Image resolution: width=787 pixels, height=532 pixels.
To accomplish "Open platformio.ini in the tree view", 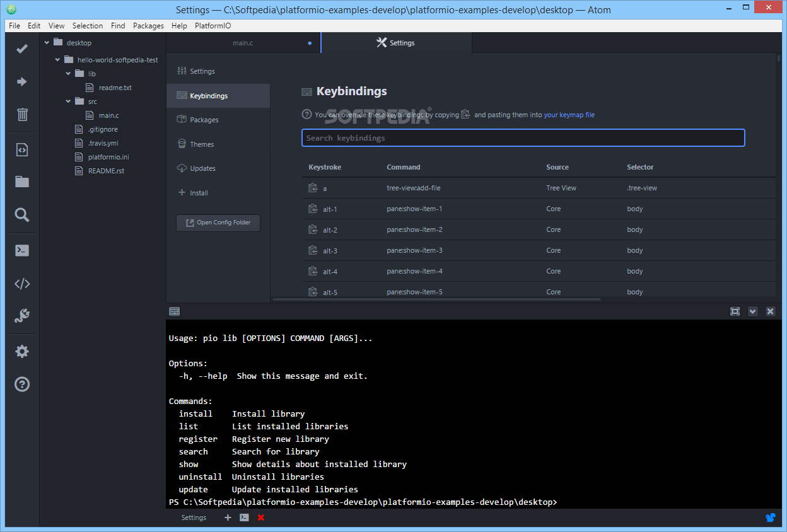I will [108, 157].
